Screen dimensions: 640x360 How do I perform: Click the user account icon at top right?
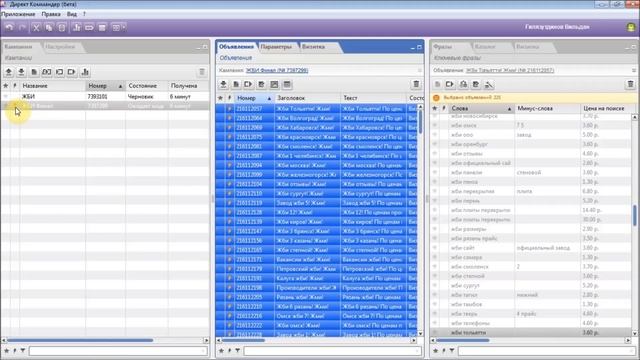pyautogui.click(x=631, y=27)
